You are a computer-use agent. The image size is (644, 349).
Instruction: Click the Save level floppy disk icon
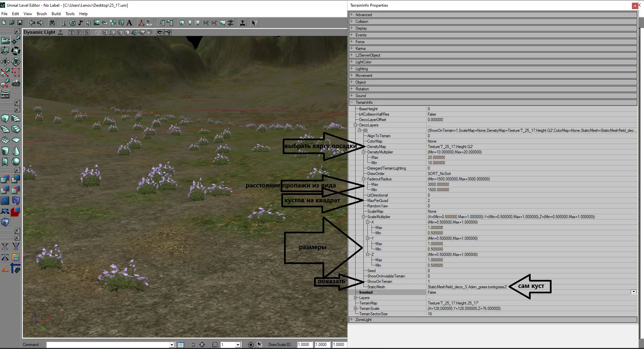pyautogui.click(x=20, y=23)
